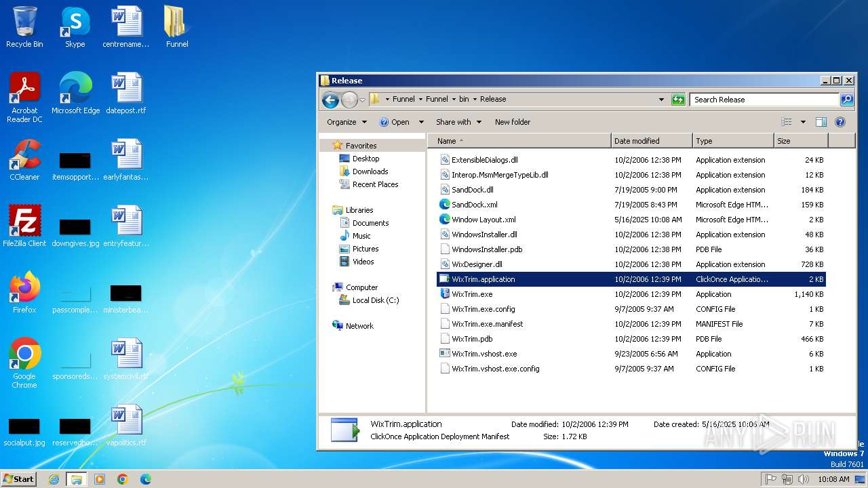
Task: Open Documents library
Action: coord(370,223)
